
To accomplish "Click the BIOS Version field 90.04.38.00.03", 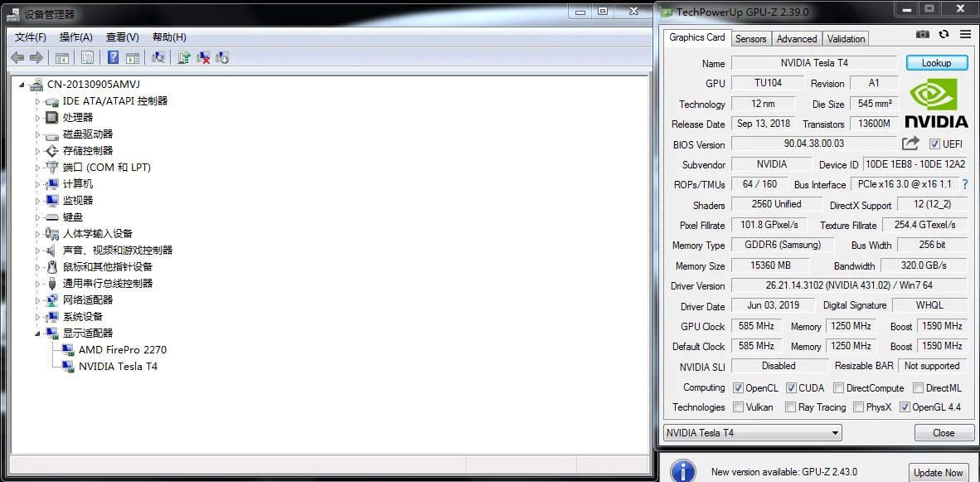I will click(813, 144).
